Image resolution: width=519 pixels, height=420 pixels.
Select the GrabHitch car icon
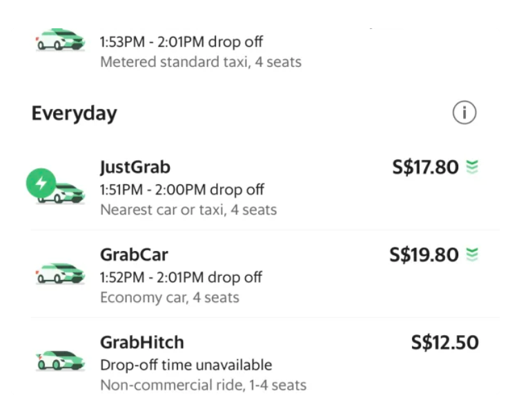tap(60, 361)
